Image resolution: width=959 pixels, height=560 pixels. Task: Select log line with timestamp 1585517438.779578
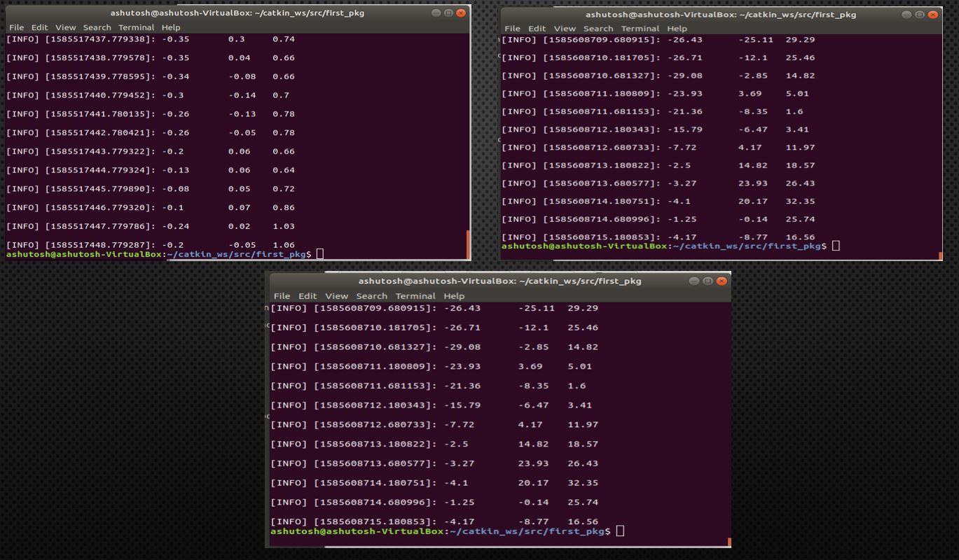tap(151, 57)
